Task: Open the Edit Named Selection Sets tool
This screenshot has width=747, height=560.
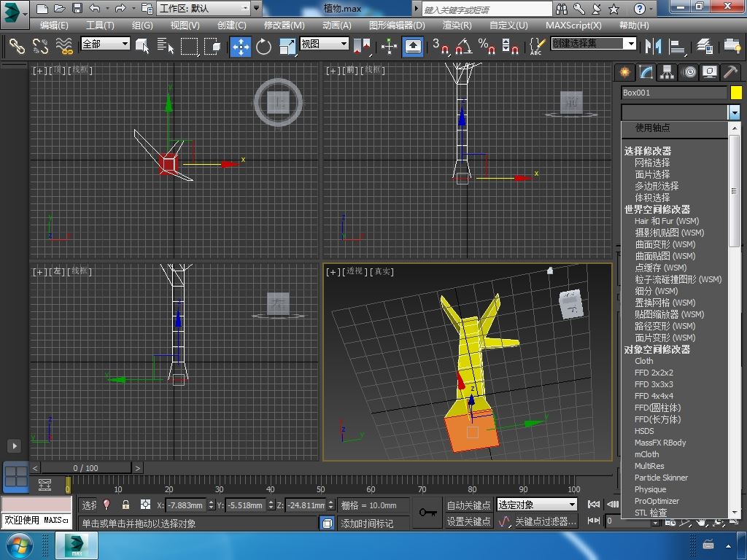Action: tap(537, 46)
